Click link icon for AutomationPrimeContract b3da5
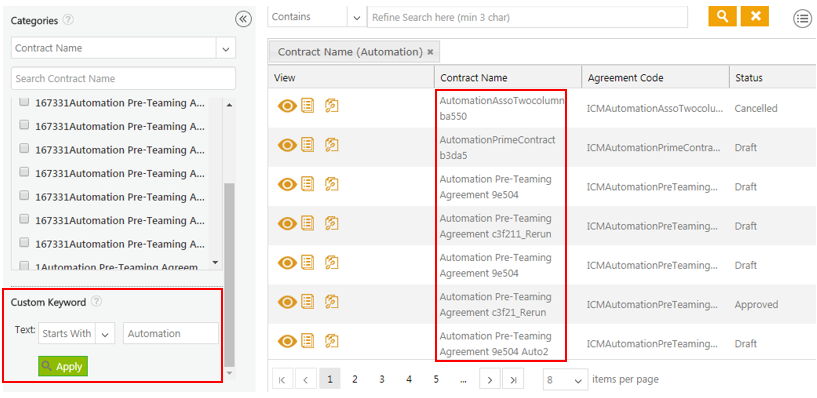The image size is (817, 398). coord(331,145)
